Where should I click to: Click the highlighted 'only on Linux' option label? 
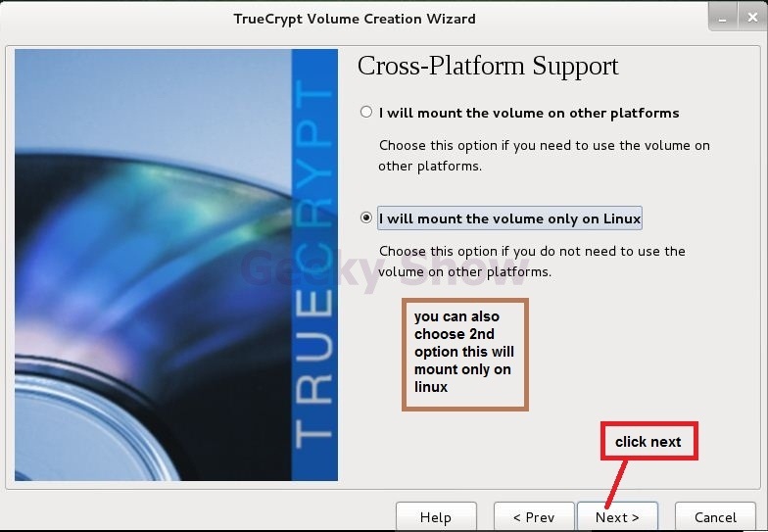click(x=509, y=218)
